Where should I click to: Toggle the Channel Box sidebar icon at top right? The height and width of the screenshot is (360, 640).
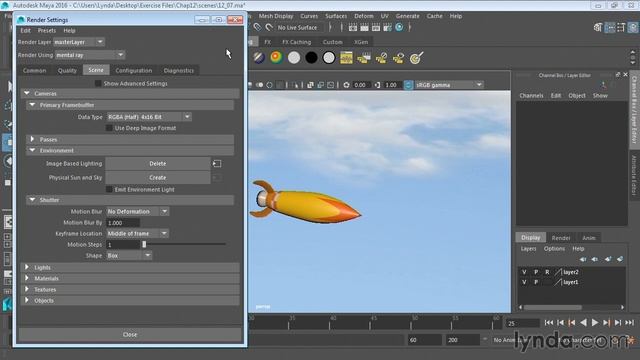tap(633, 27)
